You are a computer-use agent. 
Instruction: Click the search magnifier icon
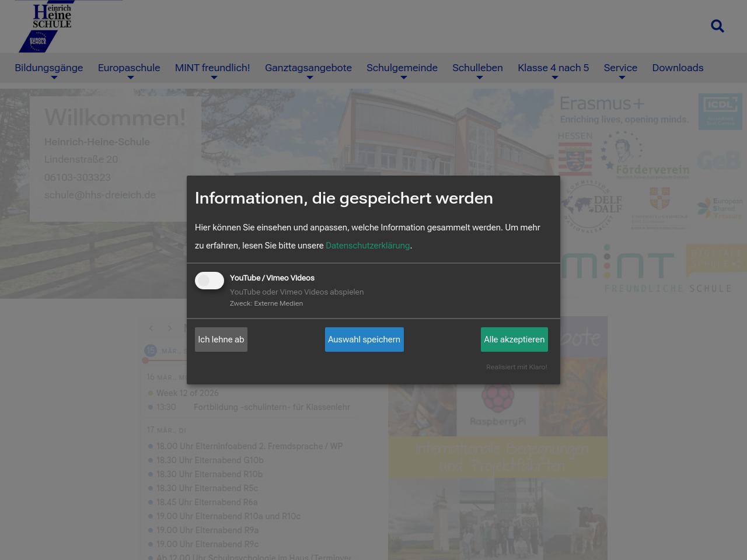pos(717,26)
